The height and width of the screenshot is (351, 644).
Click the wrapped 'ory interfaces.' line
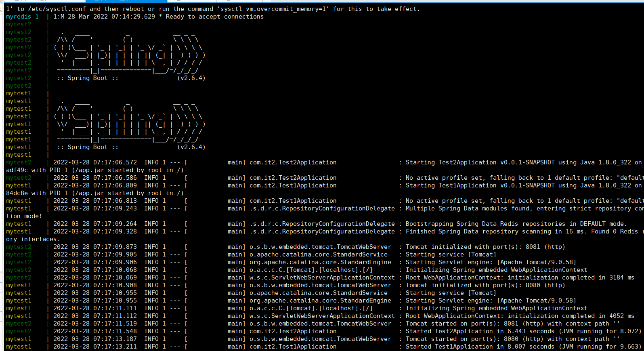(x=33, y=239)
